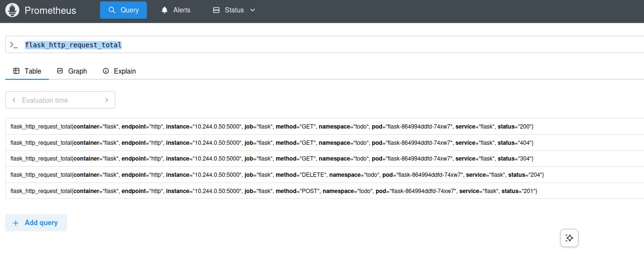Step evaluation time backward with left chevron
Viewport: 644px width, 259px height.
pyautogui.click(x=14, y=100)
